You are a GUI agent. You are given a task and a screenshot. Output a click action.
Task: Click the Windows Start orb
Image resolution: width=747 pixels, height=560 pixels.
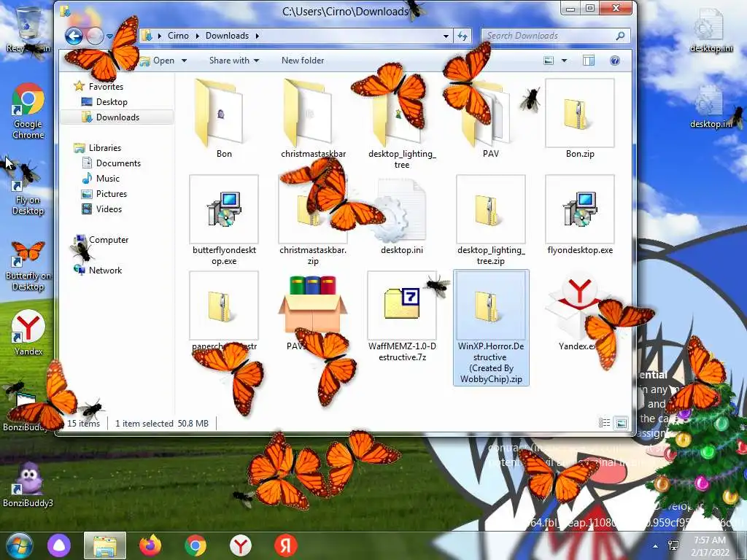(19, 545)
